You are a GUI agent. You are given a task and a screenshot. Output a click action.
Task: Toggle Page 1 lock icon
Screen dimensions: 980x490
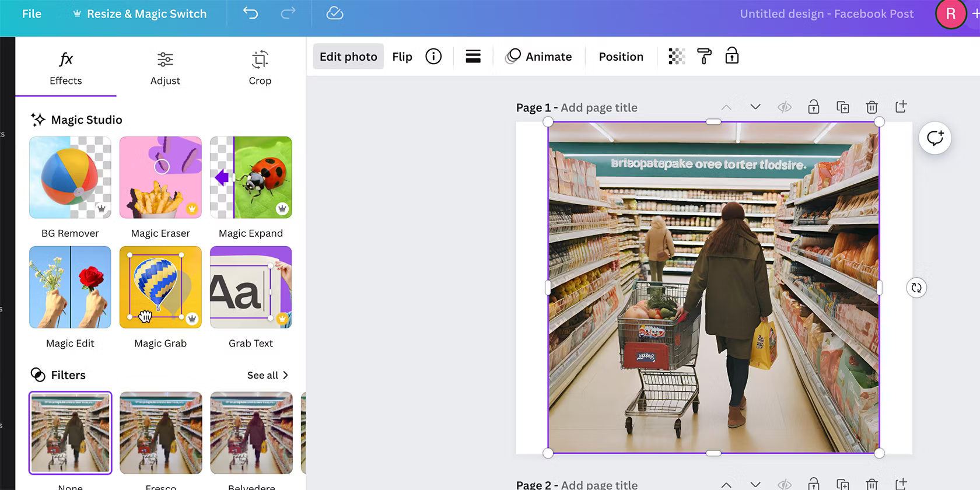(x=813, y=107)
